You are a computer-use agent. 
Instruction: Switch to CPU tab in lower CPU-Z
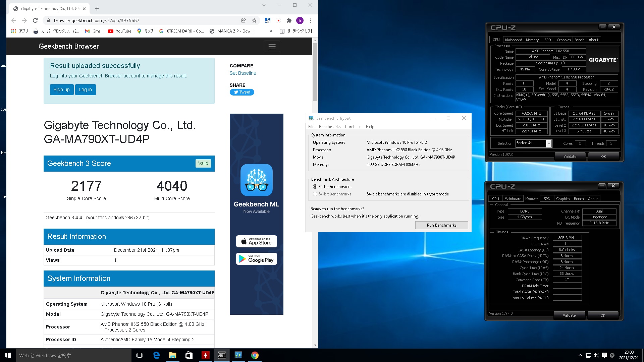[495, 199]
